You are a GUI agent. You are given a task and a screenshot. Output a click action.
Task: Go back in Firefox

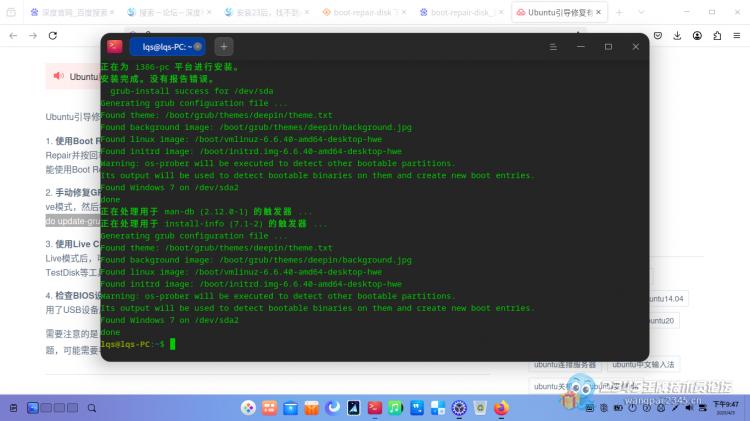pyautogui.click(x=13, y=35)
